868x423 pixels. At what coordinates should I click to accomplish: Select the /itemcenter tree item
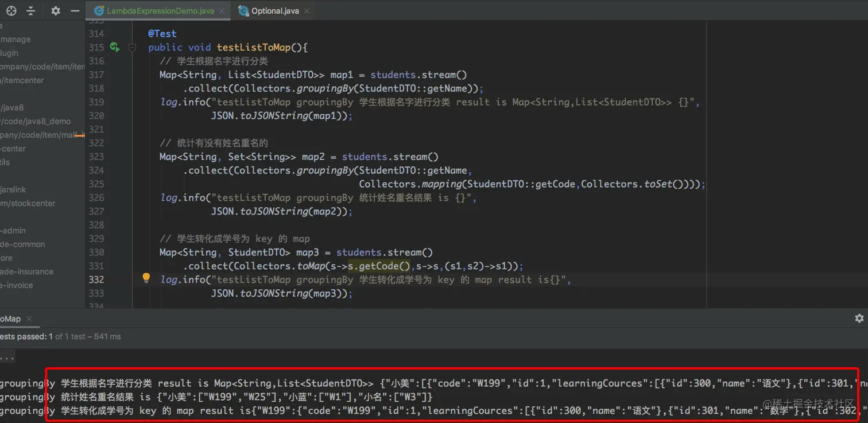click(22, 80)
